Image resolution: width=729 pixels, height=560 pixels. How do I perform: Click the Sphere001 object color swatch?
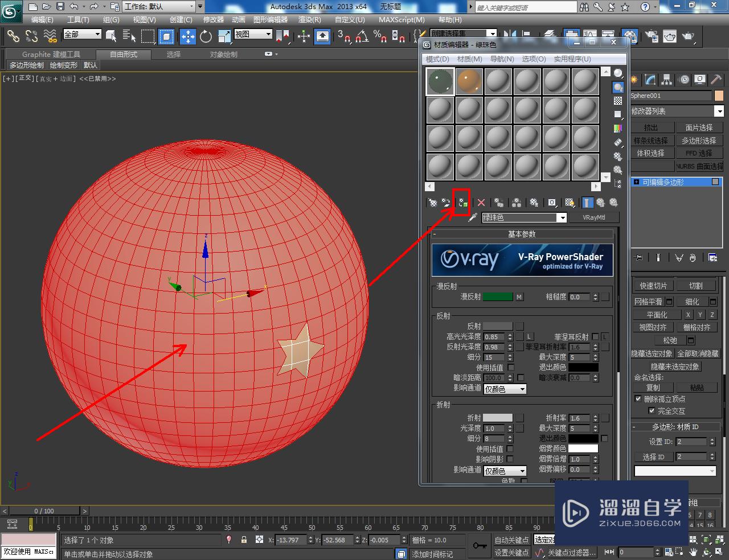719,96
